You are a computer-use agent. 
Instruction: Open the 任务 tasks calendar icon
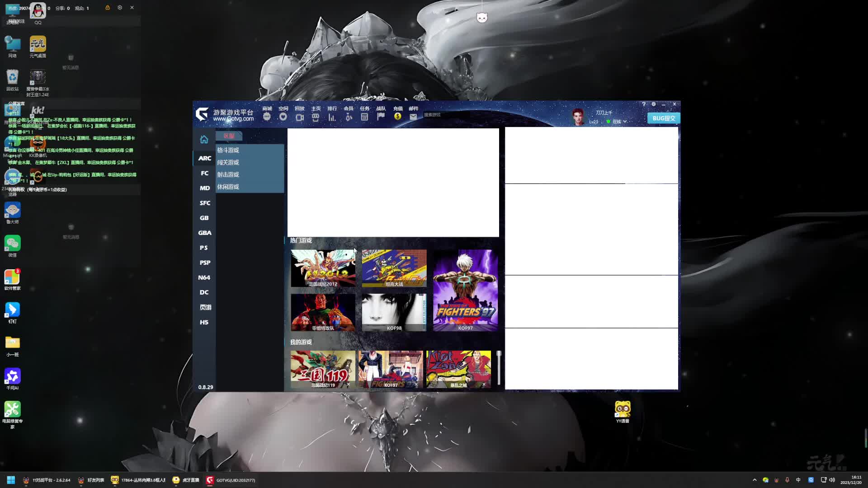(x=364, y=117)
